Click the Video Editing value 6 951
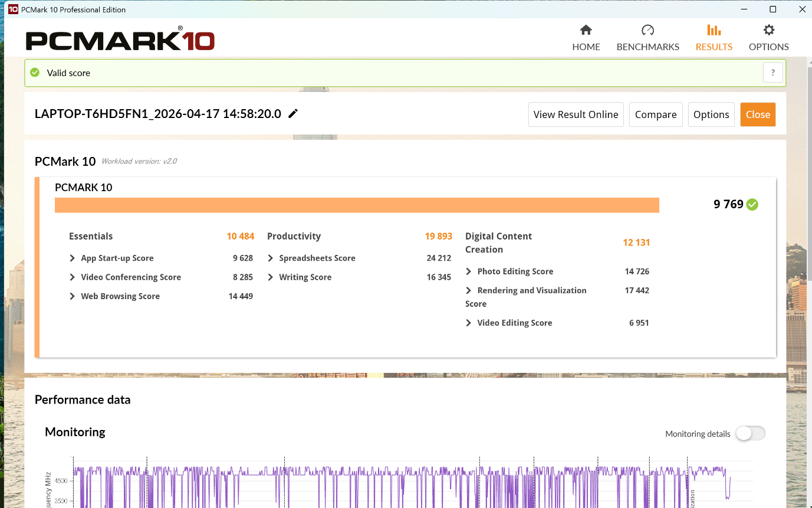The image size is (812, 508). pos(639,323)
